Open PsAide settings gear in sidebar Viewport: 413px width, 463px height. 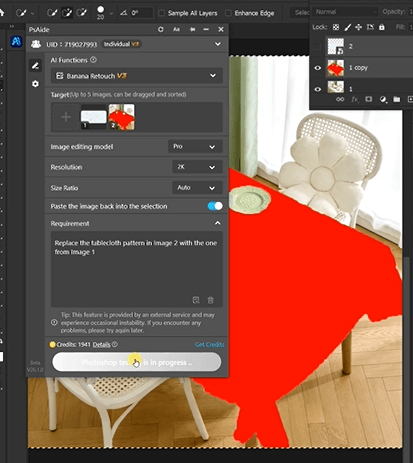coord(35,84)
